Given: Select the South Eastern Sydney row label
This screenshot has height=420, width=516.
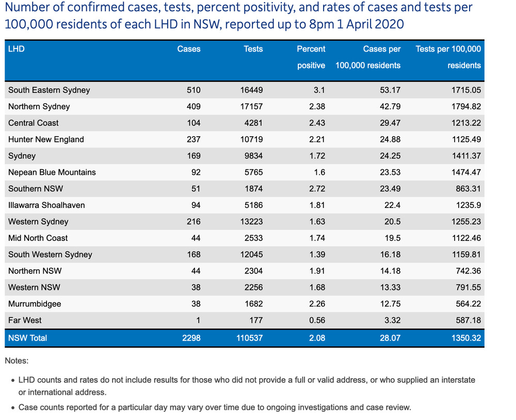Looking at the screenshot, I should click(x=49, y=90).
